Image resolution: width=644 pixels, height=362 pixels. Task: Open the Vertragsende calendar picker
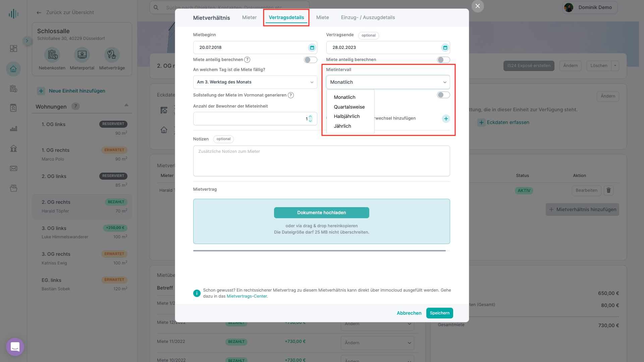pyautogui.click(x=445, y=48)
